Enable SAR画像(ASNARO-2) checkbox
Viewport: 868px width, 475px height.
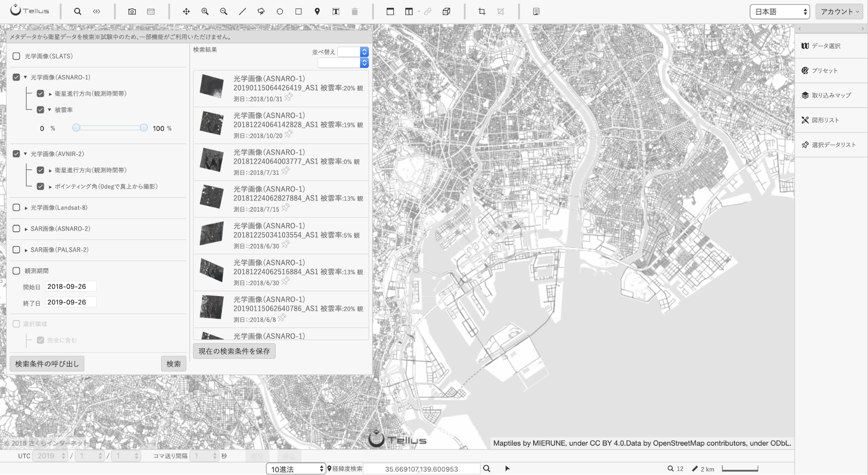point(17,228)
